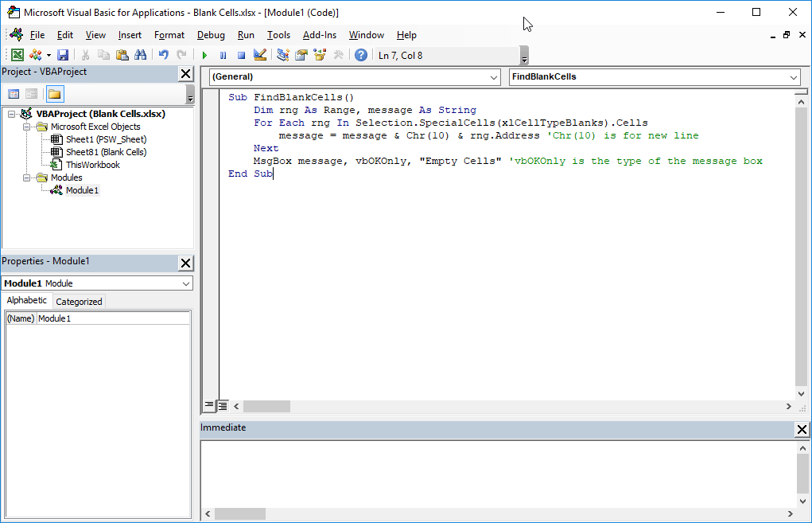Screen dimensions: 812x523
Task: Click the Break pause icon
Action: tap(223, 55)
